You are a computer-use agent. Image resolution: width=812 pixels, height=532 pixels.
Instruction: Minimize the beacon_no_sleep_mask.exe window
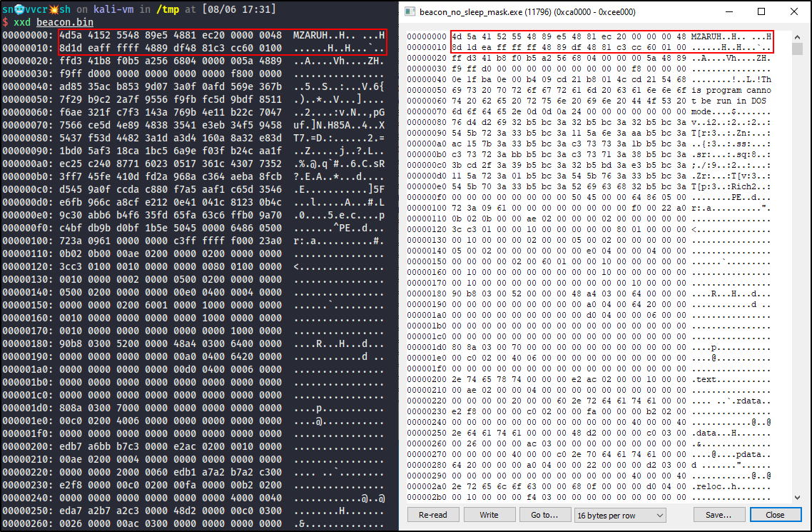pyautogui.click(x=729, y=12)
